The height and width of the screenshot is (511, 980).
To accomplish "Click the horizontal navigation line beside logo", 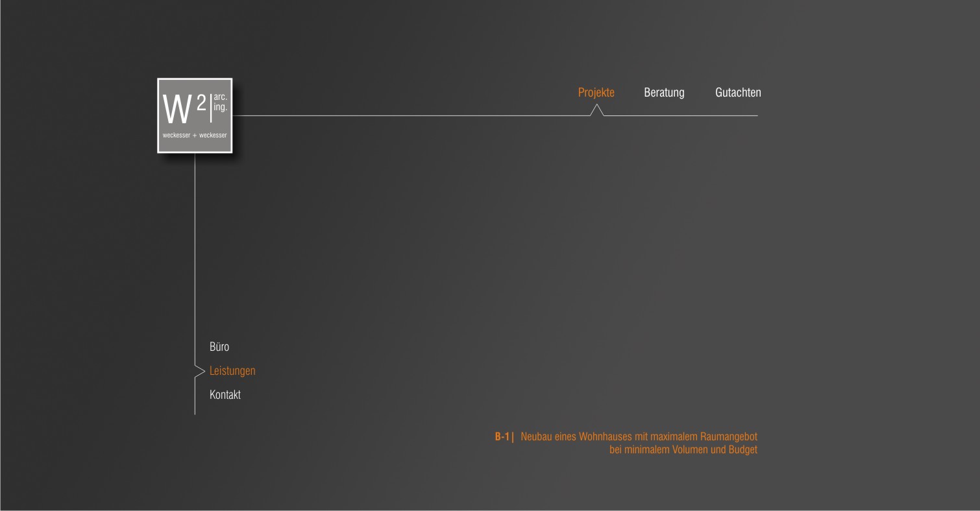I will coord(409,115).
